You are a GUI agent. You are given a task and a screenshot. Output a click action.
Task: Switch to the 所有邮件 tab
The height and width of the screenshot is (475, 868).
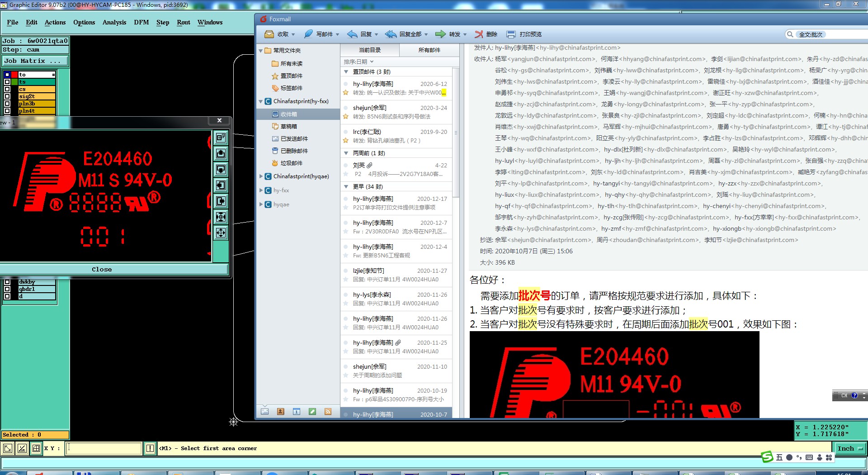[x=429, y=50]
